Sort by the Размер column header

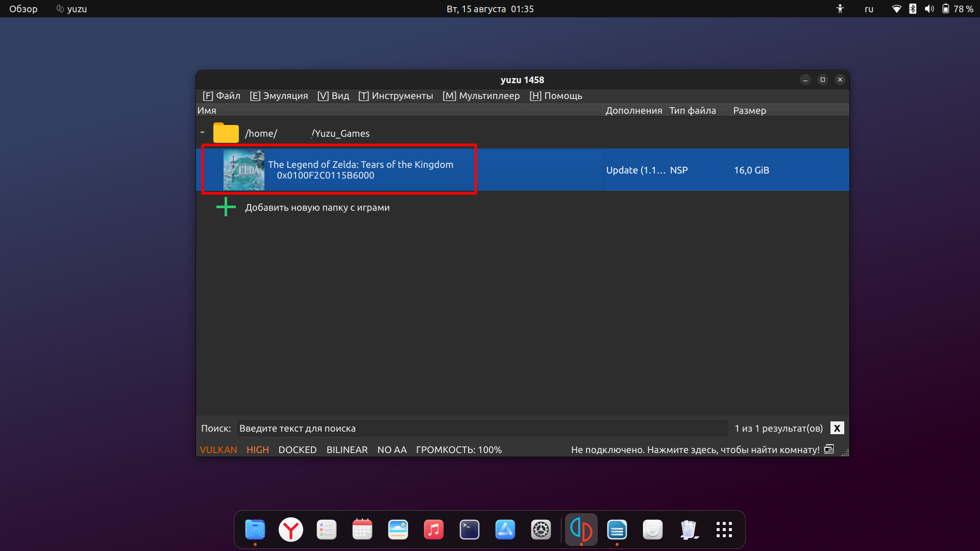[790, 110]
